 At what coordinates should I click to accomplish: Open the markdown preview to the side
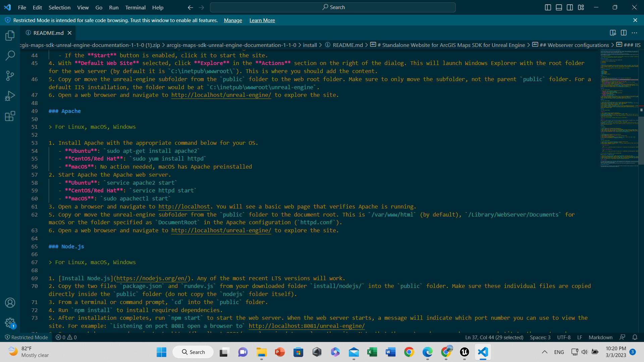click(x=612, y=33)
